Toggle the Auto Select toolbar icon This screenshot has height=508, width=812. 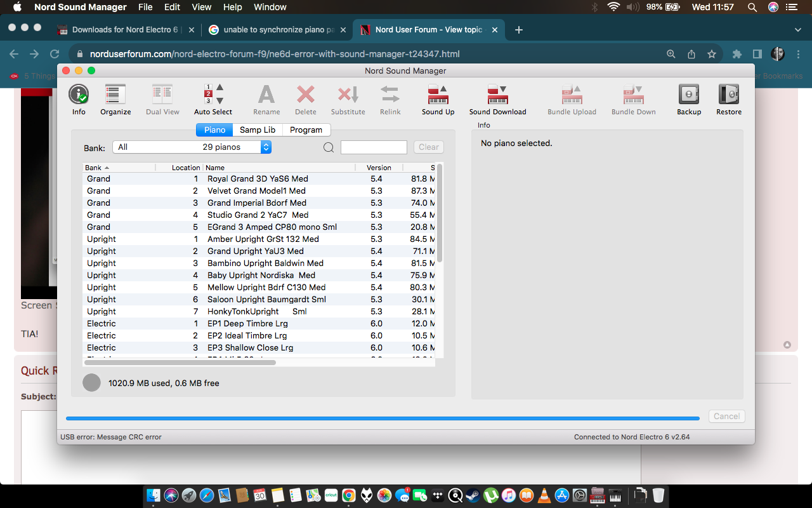(x=213, y=95)
